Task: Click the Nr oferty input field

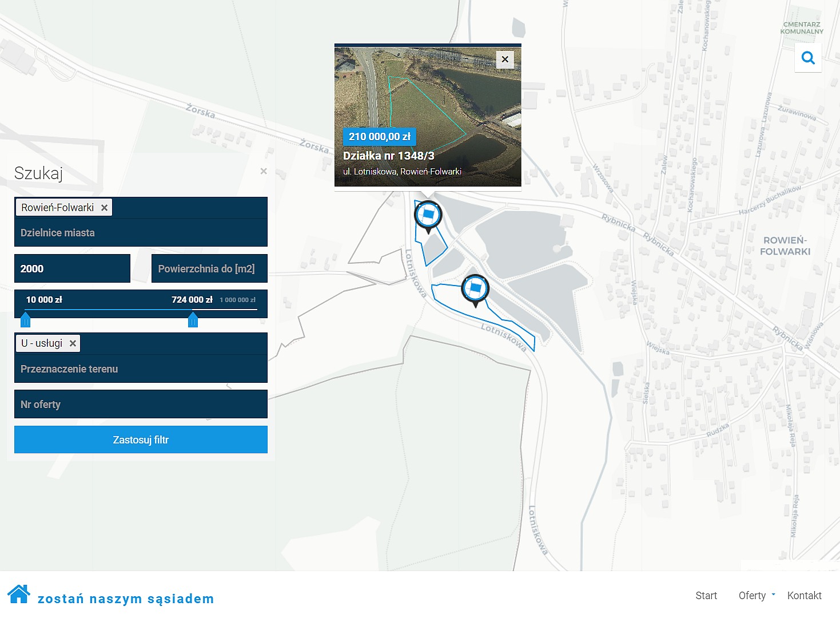Action: (x=141, y=404)
